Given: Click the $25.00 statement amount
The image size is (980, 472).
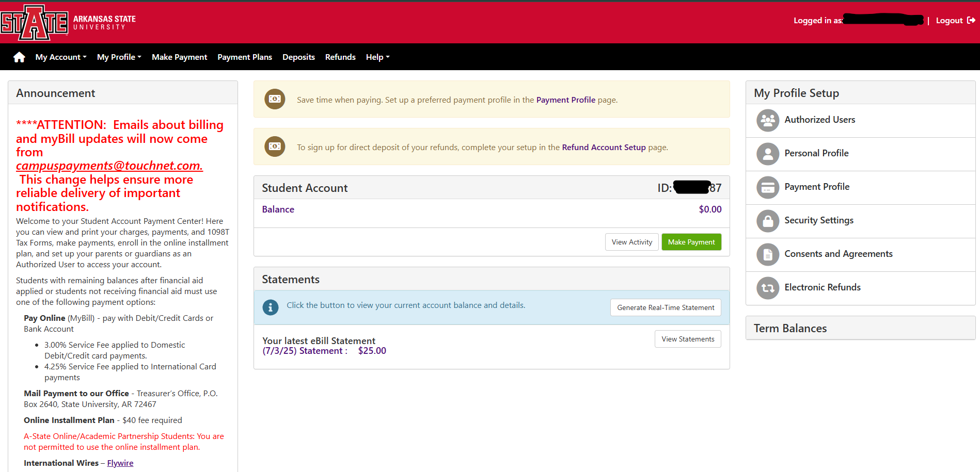Looking at the screenshot, I should click(372, 351).
